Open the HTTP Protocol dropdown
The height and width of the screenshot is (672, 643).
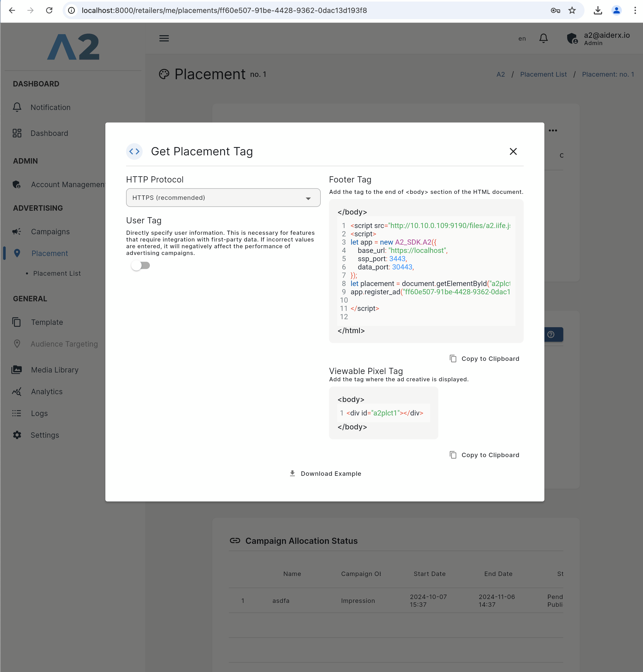[x=223, y=198]
